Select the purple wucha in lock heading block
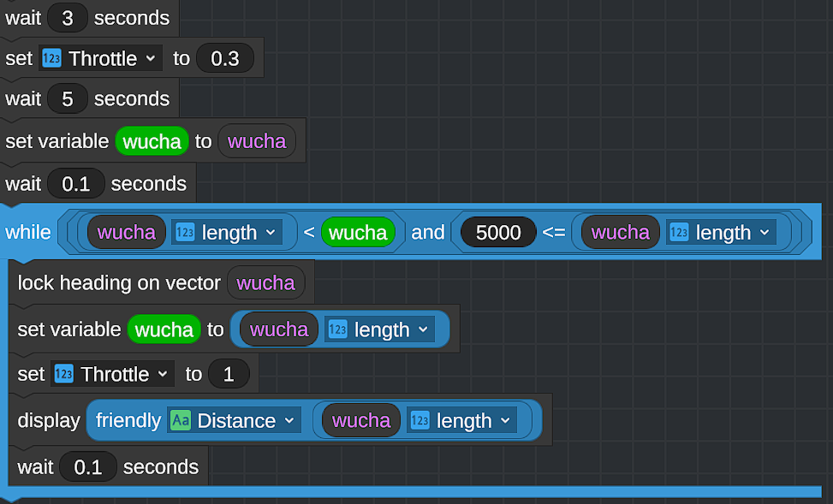The width and height of the screenshot is (833, 504). (x=265, y=283)
